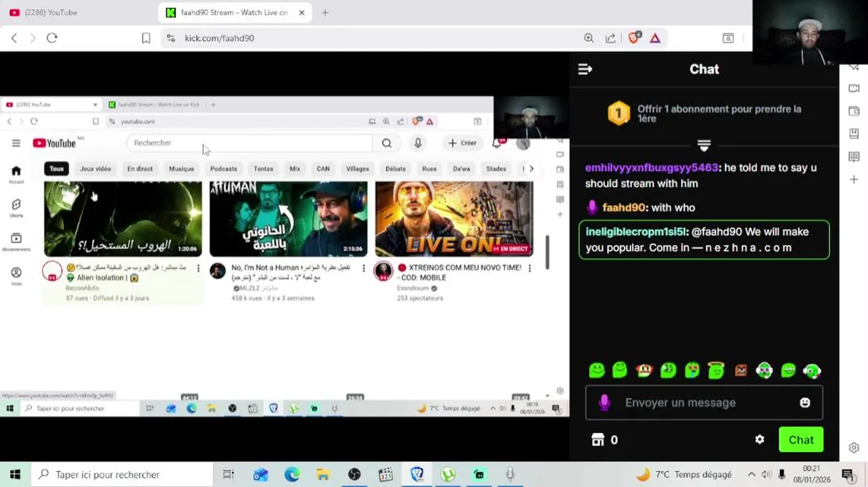The height and width of the screenshot is (487, 868).
Task: Open browser sidebar settings gear
Action: point(854,448)
